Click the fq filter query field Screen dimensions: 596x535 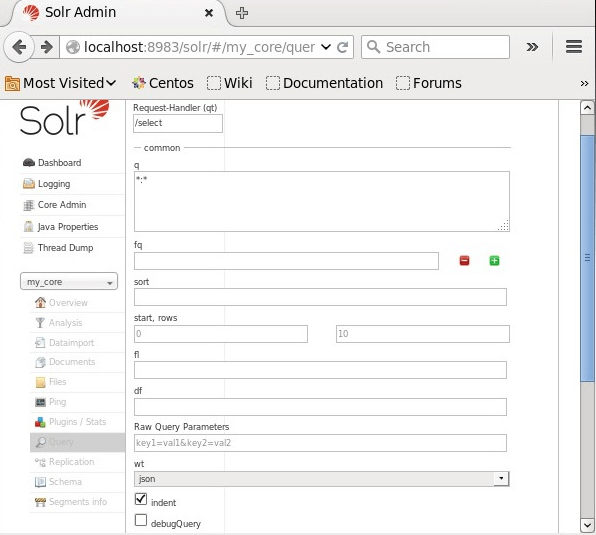(x=286, y=261)
